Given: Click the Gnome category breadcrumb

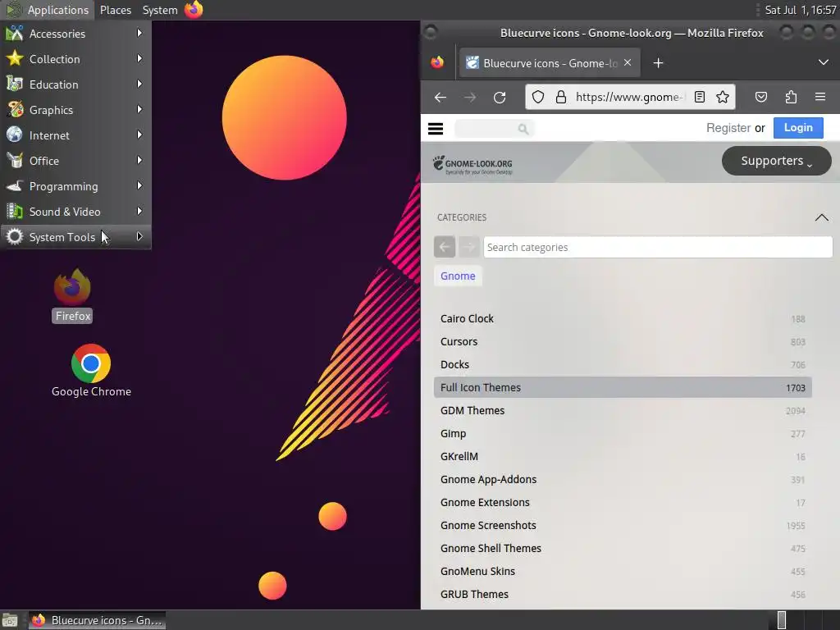Looking at the screenshot, I should coord(458,276).
